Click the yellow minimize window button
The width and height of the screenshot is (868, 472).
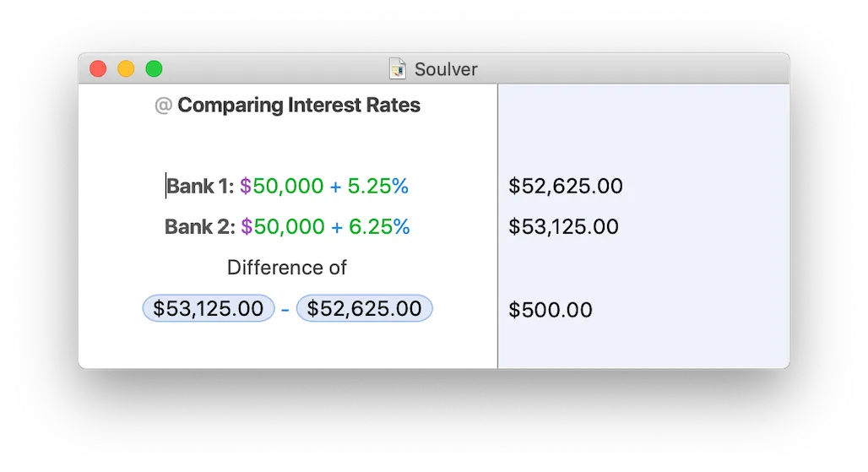126,69
